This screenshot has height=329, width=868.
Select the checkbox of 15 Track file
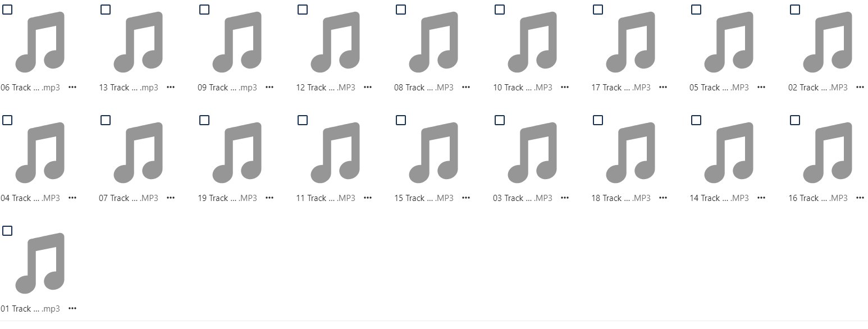(x=401, y=120)
